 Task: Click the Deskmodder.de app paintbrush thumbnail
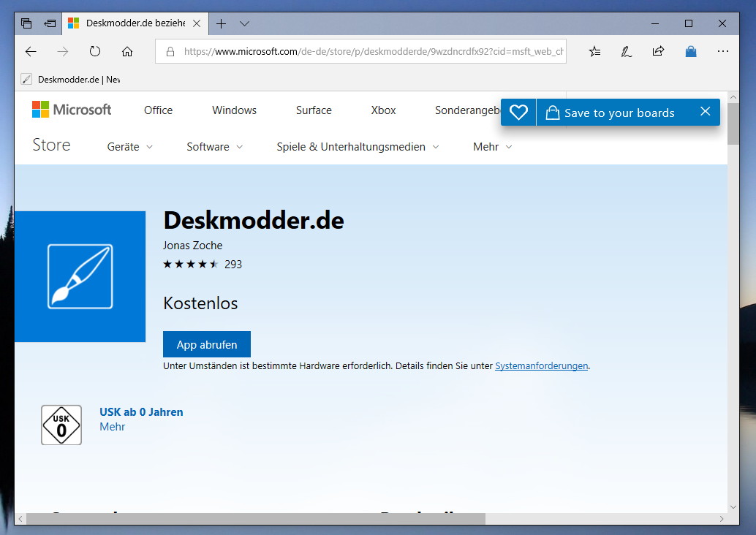(80, 277)
